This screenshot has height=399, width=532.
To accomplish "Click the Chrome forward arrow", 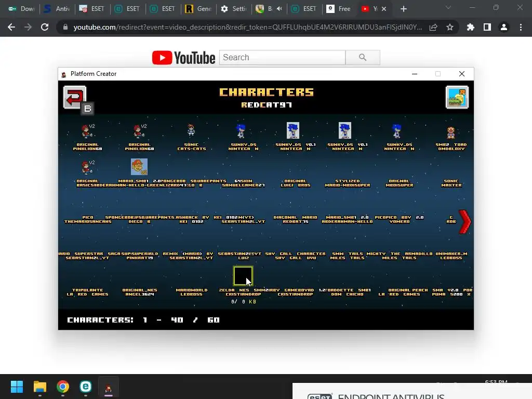I will 28,27.
